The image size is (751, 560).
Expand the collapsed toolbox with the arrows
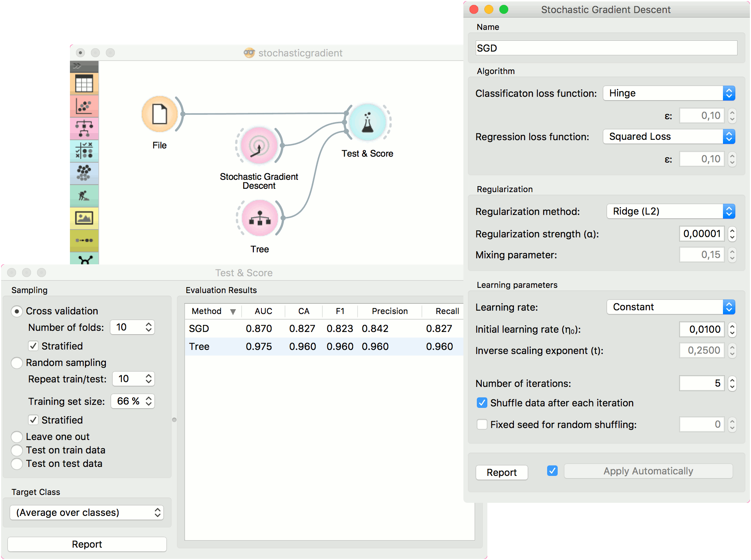pos(77,66)
